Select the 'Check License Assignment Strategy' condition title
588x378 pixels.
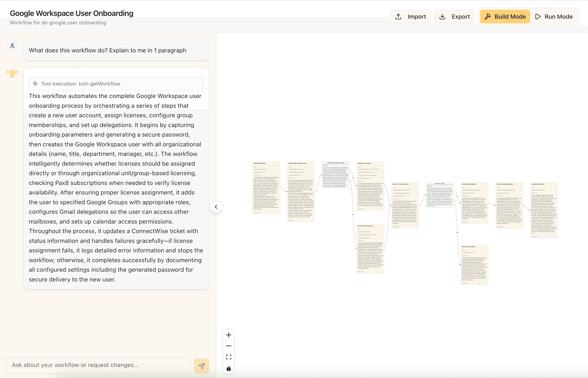(x=336, y=163)
